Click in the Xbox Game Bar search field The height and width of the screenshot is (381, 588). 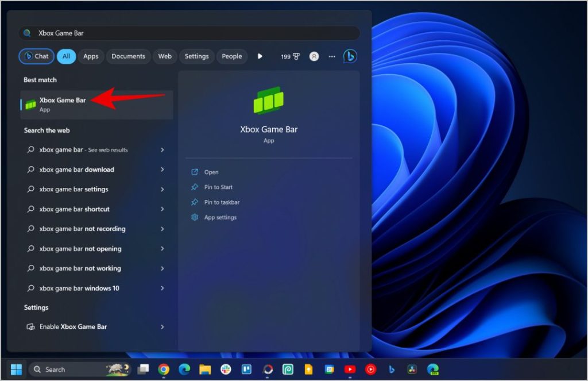pyautogui.click(x=189, y=33)
